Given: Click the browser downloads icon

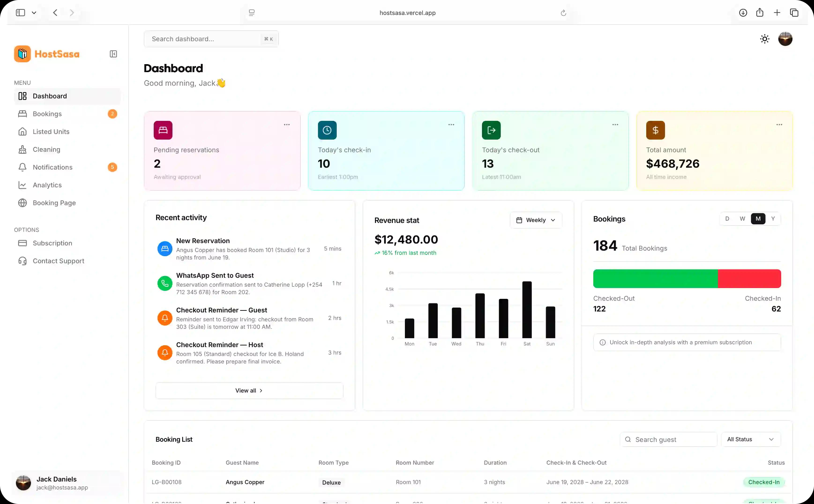Looking at the screenshot, I should coord(743,13).
